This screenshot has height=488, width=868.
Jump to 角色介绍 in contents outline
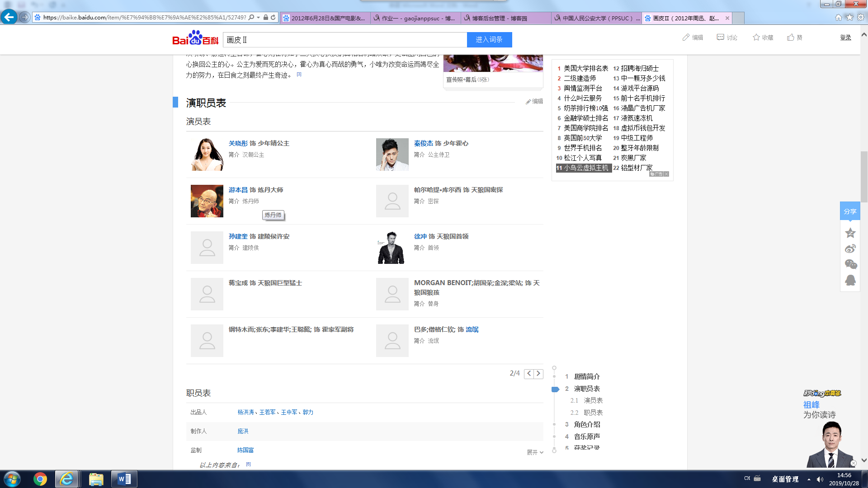click(587, 424)
